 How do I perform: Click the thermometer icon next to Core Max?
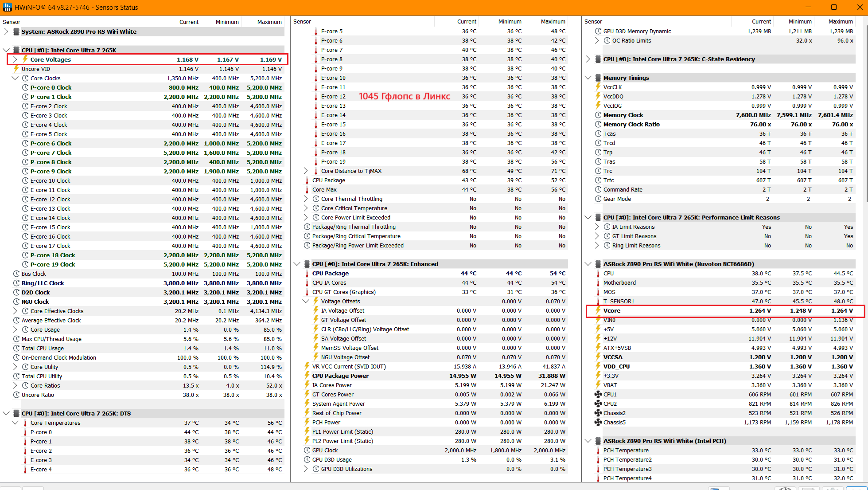[307, 190]
